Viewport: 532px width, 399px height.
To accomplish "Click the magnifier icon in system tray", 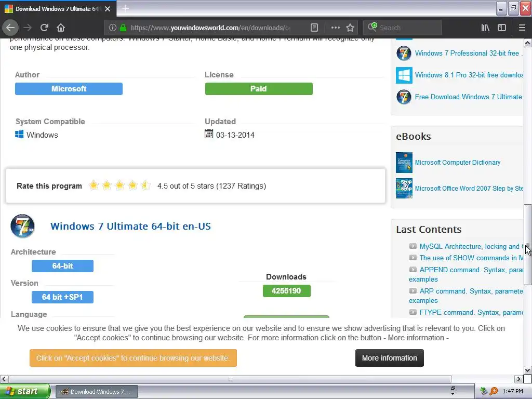I will (x=494, y=391).
